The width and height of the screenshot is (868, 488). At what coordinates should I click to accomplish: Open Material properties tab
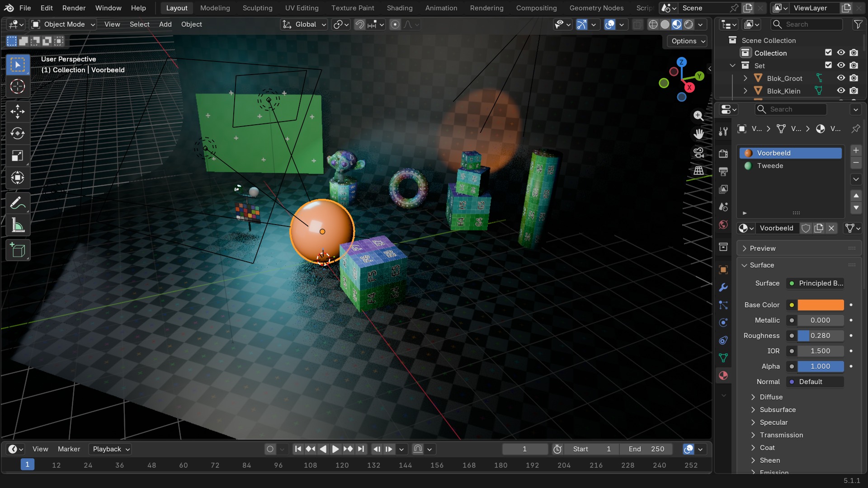pos(723,375)
